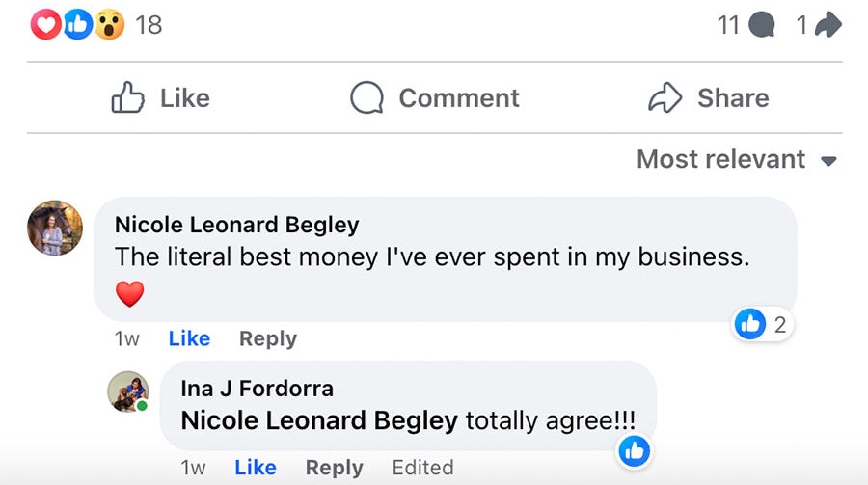The image size is (868, 485).
Task: Click the Share button on the post
Action: (x=708, y=97)
